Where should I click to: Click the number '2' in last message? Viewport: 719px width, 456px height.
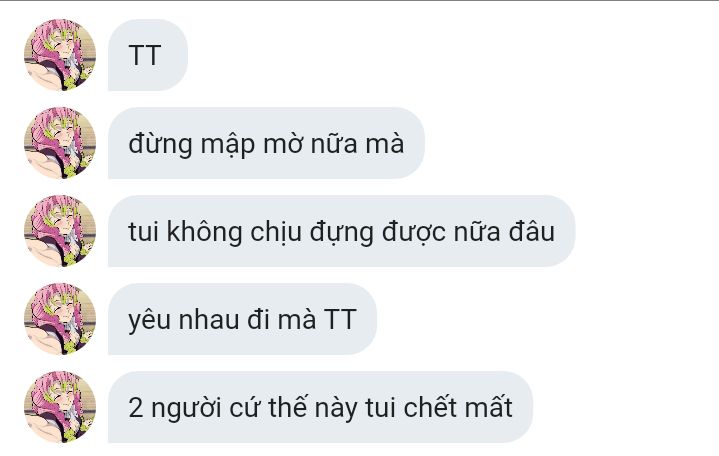click(x=136, y=408)
